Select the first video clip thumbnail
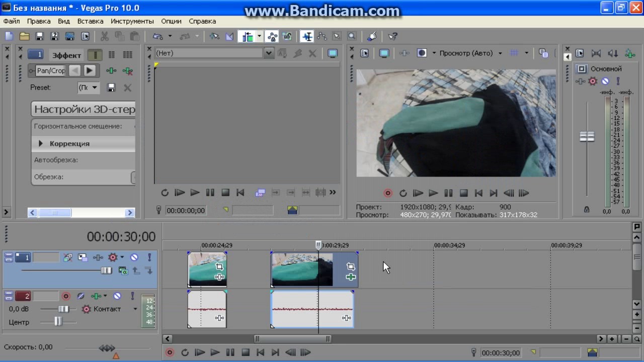 coord(207,269)
